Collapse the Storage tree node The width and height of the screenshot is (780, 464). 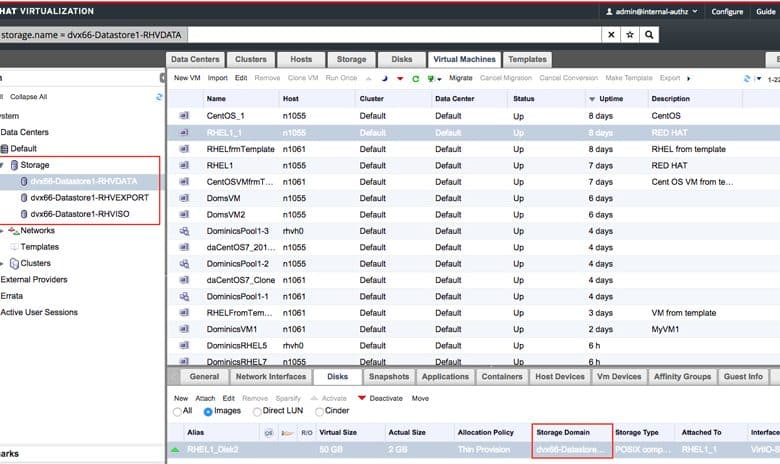pos(2,165)
